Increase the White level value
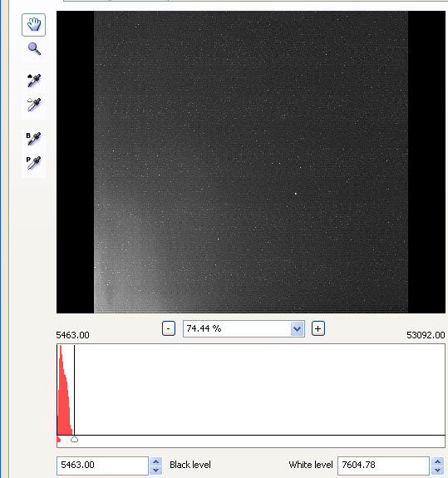This screenshot has width=448, height=478. tap(437, 461)
